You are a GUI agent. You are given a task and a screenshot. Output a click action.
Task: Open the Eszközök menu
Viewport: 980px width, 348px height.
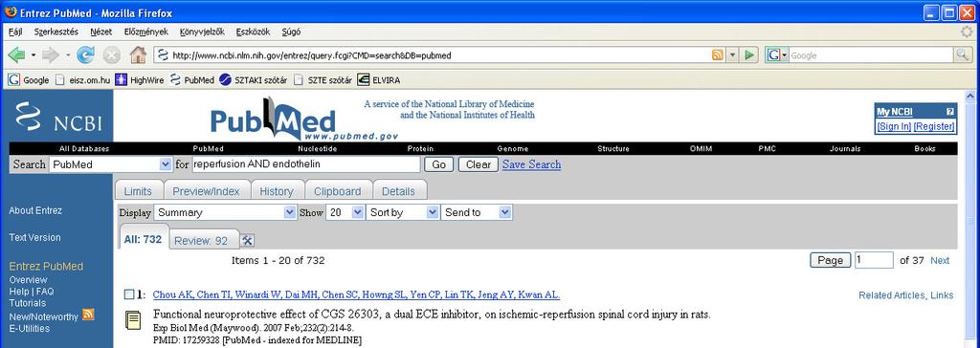253,32
